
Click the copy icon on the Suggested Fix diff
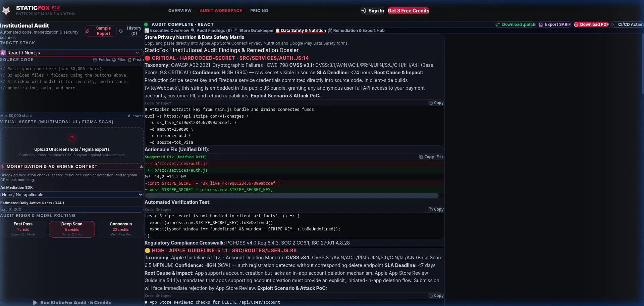click(421, 157)
